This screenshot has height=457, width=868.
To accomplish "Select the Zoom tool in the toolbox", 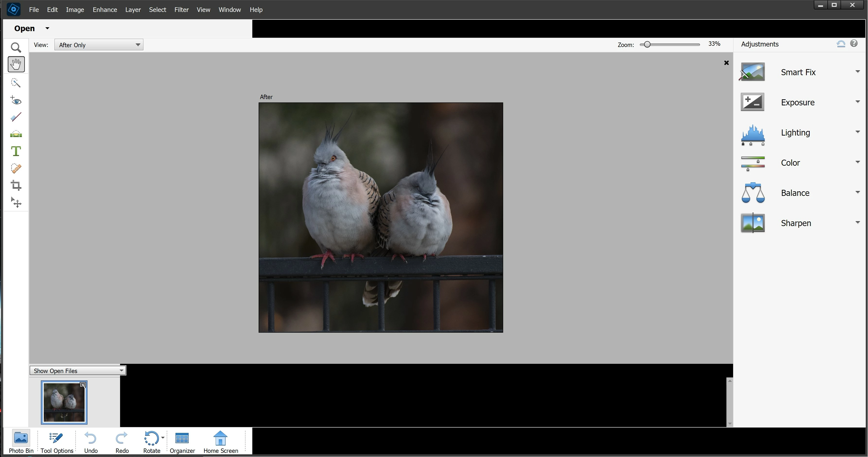I will 16,47.
